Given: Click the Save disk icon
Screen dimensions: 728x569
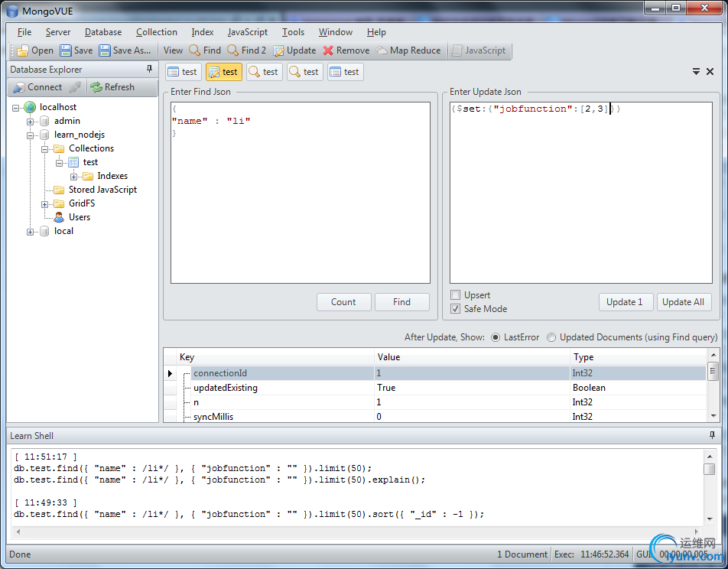Looking at the screenshot, I should (x=66, y=50).
